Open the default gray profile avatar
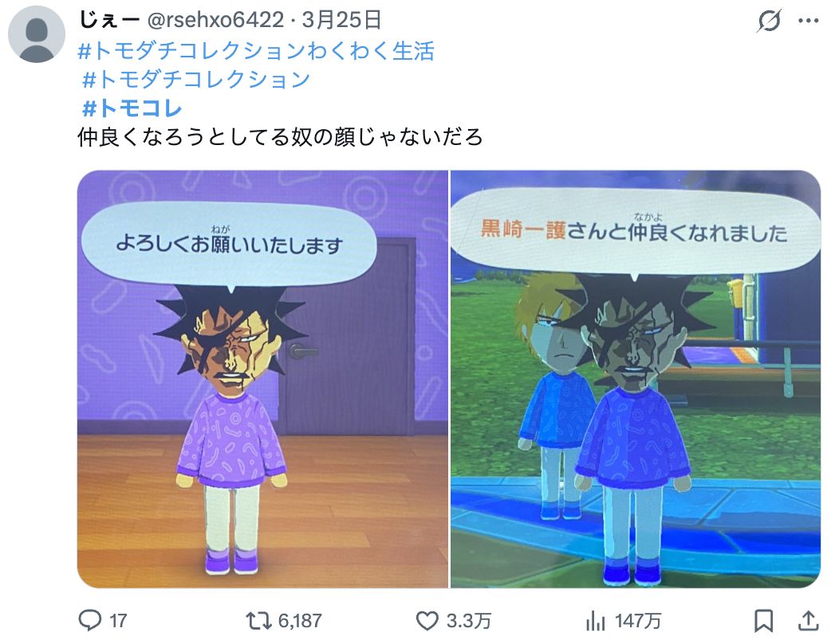Image resolution: width=831 pixels, height=644 pixels. click(37, 34)
